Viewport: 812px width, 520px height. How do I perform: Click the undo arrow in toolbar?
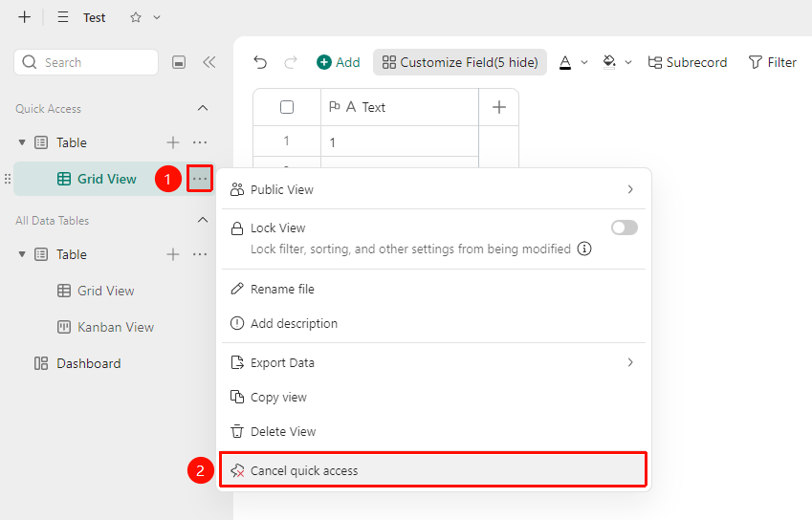(260, 62)
